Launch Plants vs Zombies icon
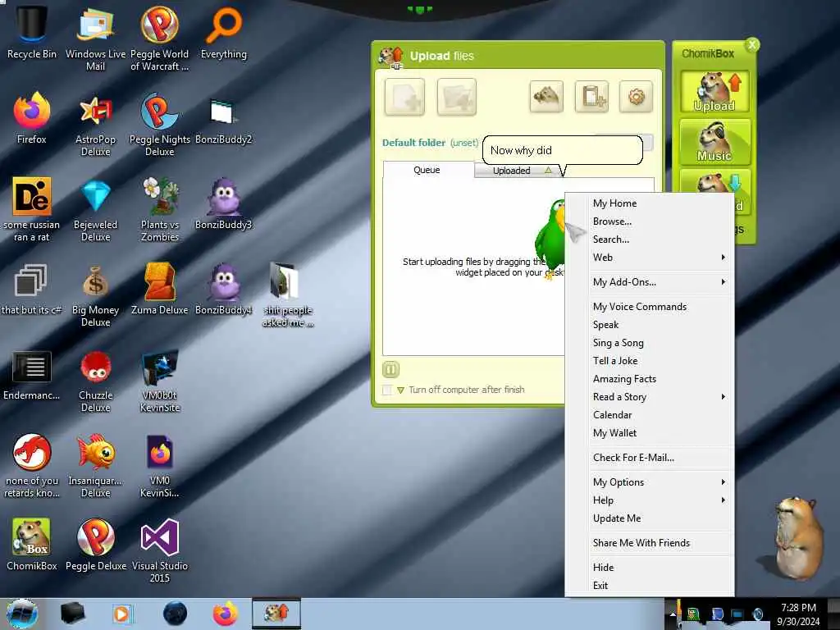The width and height of the screenshot is (840, 630). (160, 210)
